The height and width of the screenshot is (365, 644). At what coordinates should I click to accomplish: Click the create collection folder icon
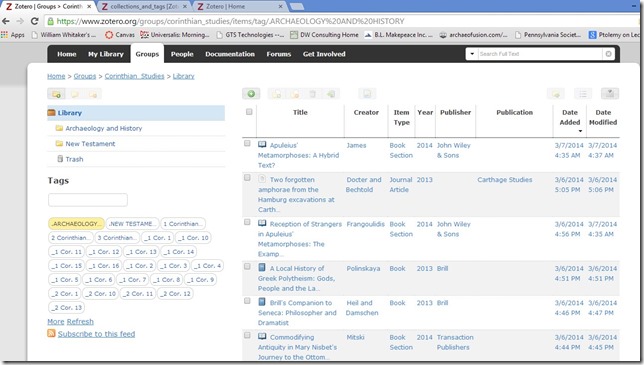pos(56,94)
